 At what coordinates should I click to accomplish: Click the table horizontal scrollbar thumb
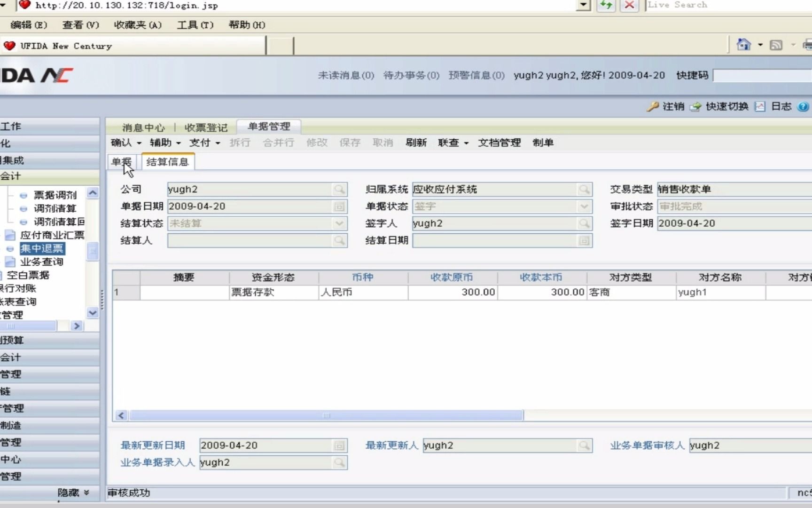[327, 415]
